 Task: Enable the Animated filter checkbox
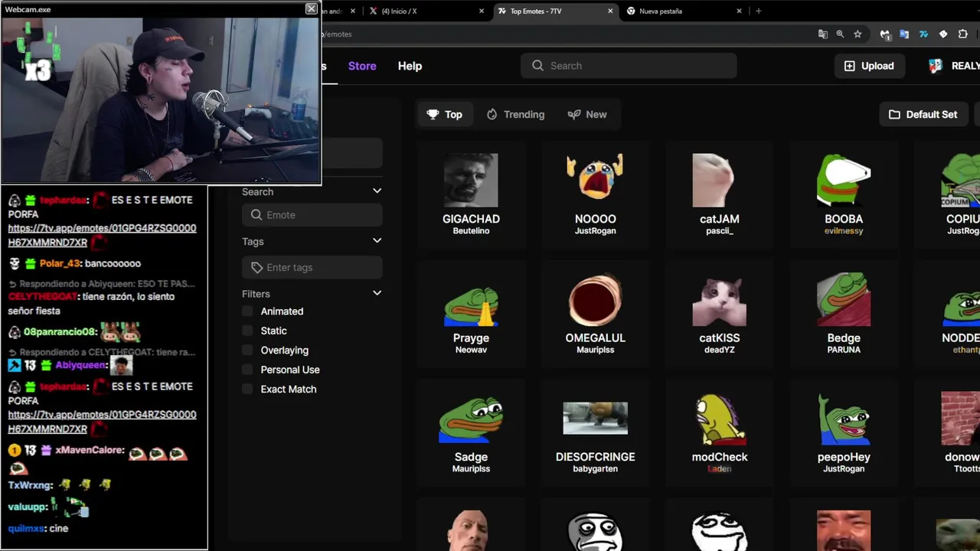247,311
